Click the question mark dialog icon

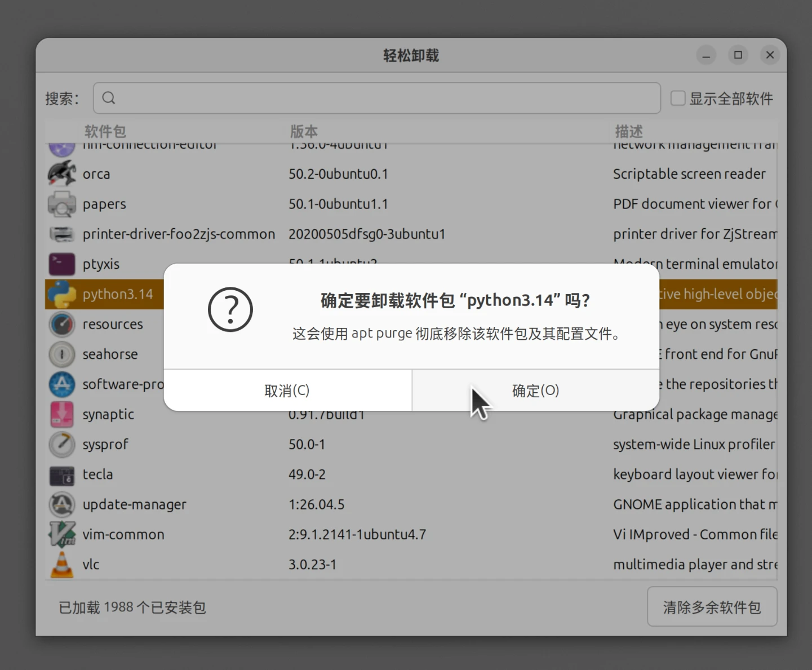[230, 309]
